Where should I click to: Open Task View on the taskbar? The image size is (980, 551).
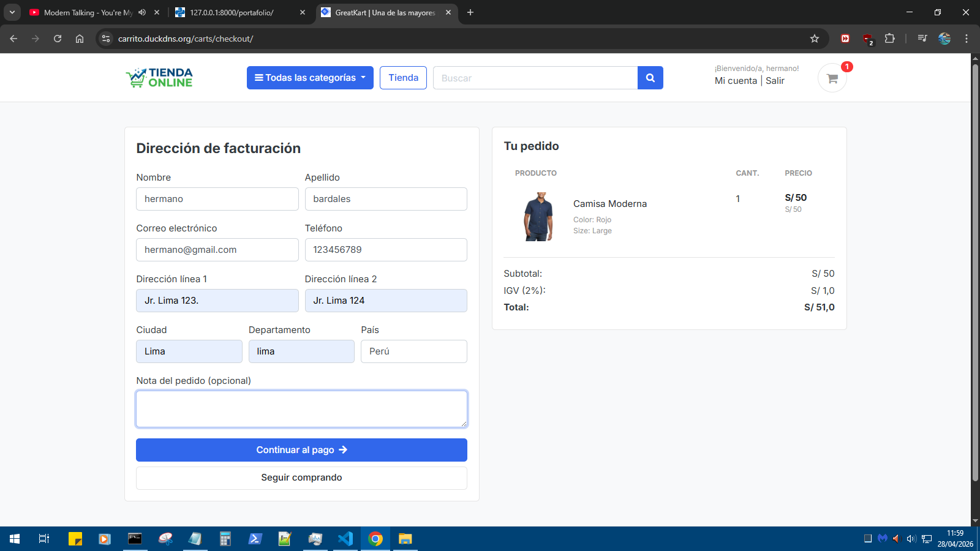pos(44,539)
